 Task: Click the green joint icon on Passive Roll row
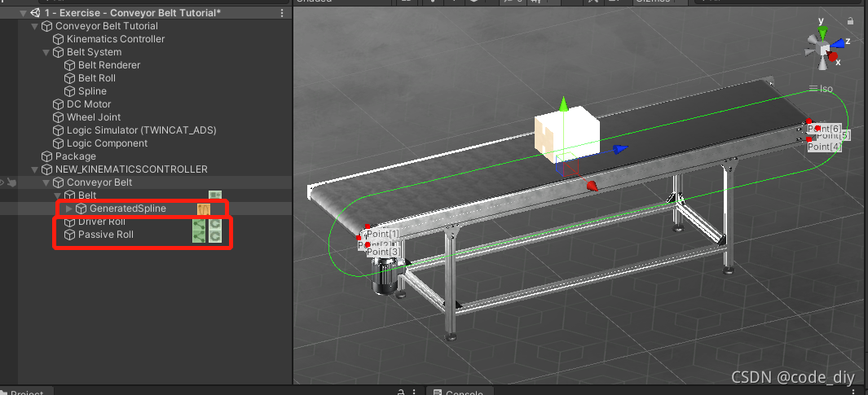199,237
